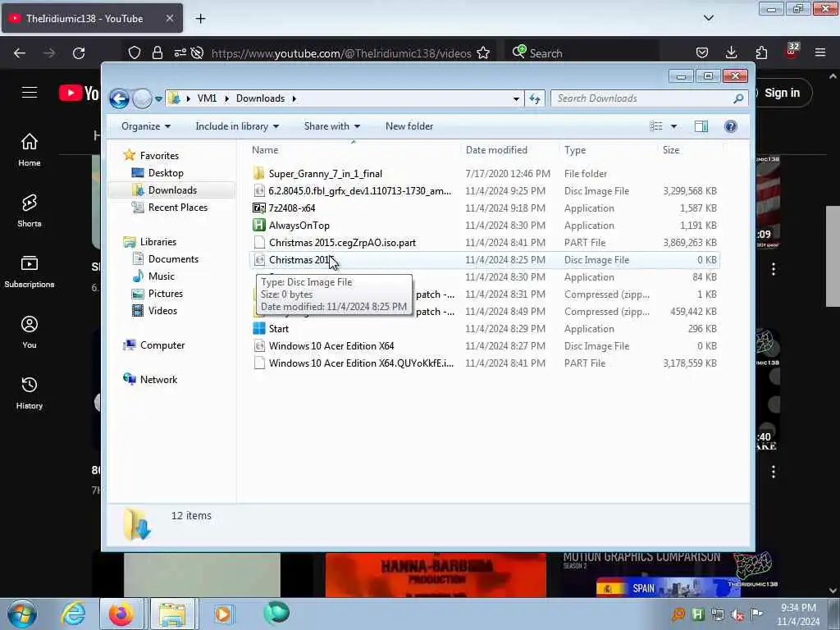
Task: Open a new Firefox tab
Action: click(200, 19)
